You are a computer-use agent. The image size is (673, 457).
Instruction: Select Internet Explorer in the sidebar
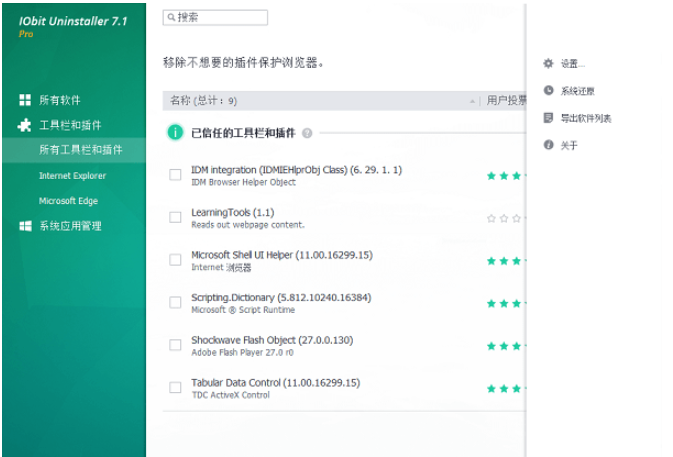(72, 176)
